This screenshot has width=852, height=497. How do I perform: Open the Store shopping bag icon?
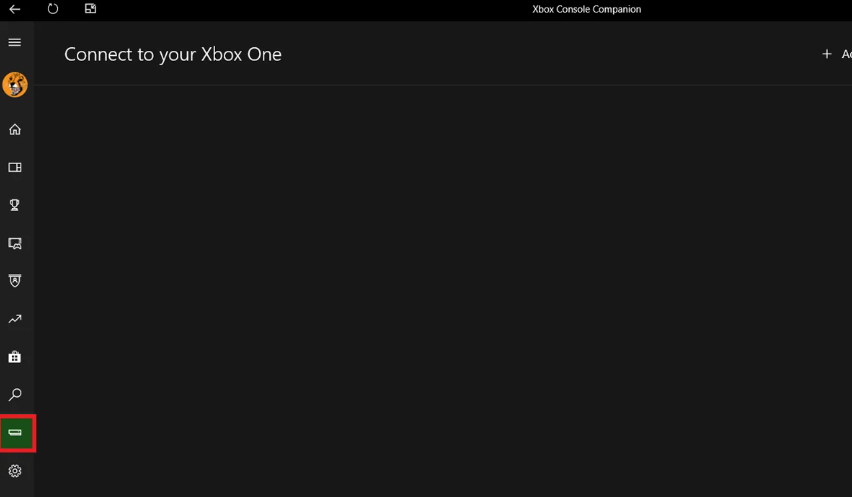(15, 357)
